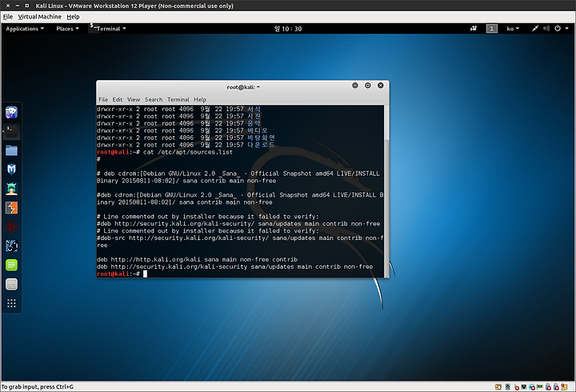Click the screen recorder camera icon in top panel
Screen dimensions: 576x392
(x=474, y=28)
